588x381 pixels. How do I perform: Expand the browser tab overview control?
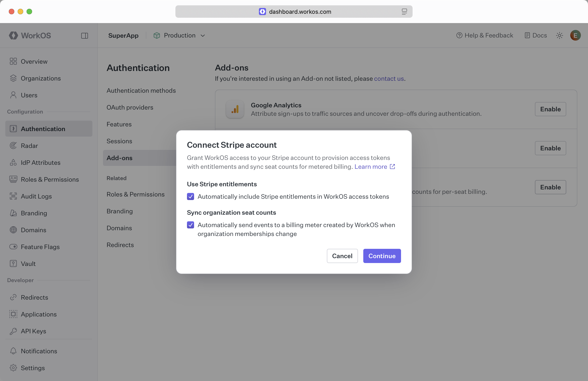[404, 11]
